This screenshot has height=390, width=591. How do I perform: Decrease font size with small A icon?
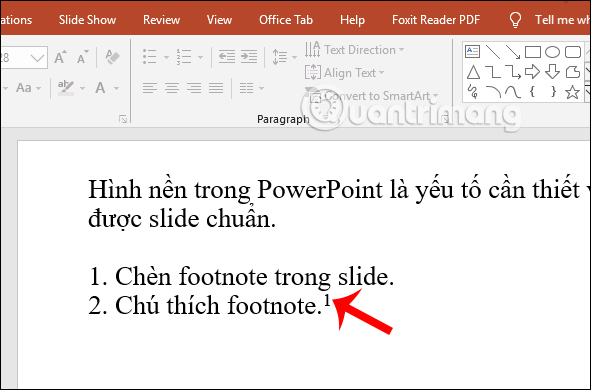point(83,57)
